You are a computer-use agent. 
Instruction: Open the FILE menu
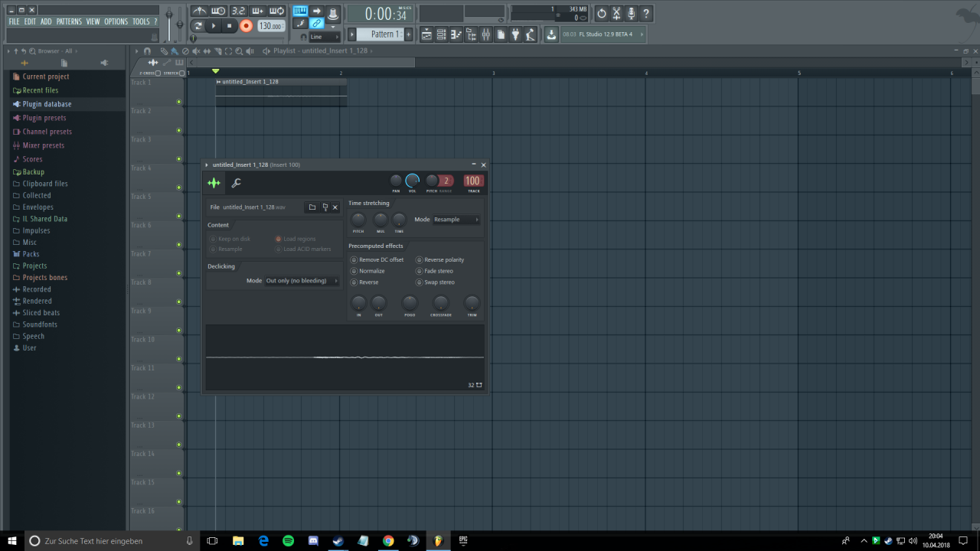15,21
